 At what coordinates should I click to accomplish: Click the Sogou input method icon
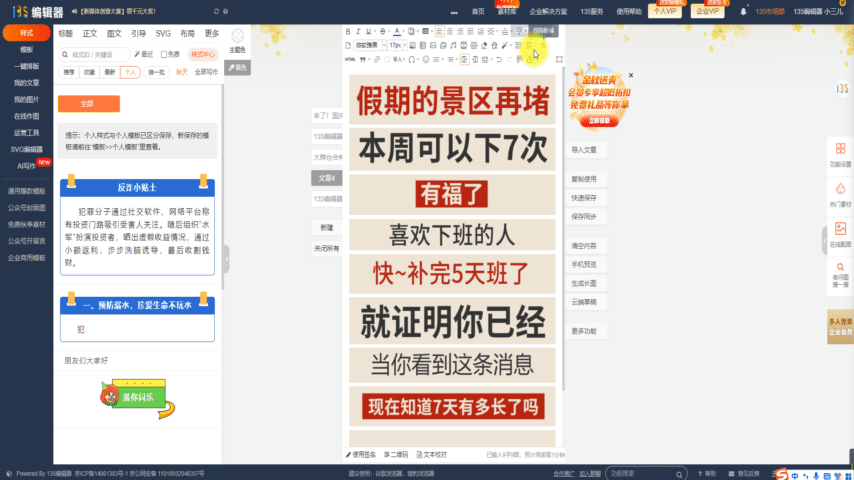[x=782, y=475]
